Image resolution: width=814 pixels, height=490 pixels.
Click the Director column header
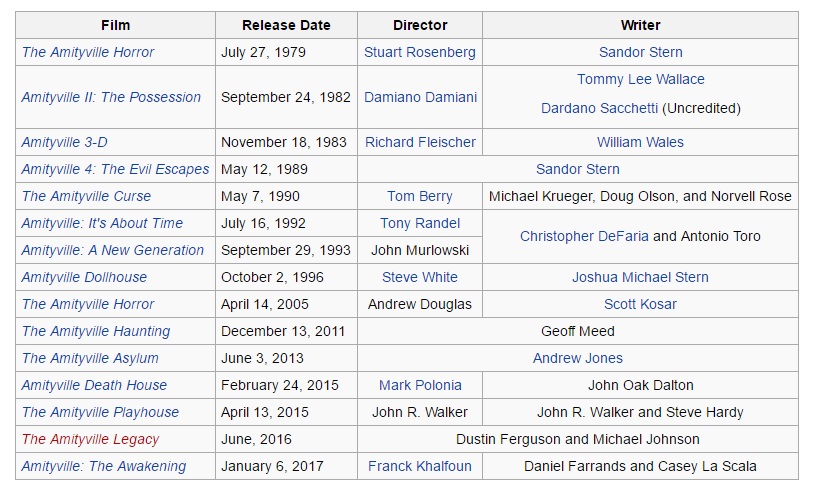[420, 25]
